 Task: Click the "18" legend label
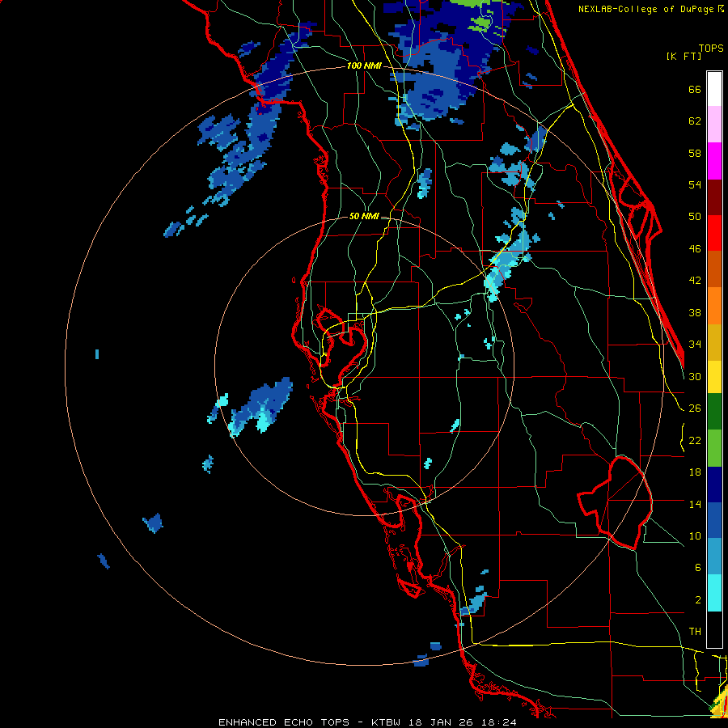(695, 472)
